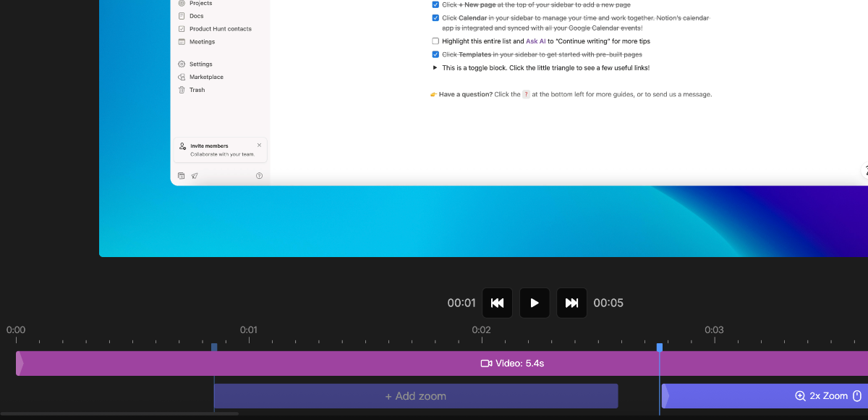Viewport: 868px width, 420px height.
Task: Open Product Hunt contacts page
Action: pyautogui.click(x=220, y=29)
